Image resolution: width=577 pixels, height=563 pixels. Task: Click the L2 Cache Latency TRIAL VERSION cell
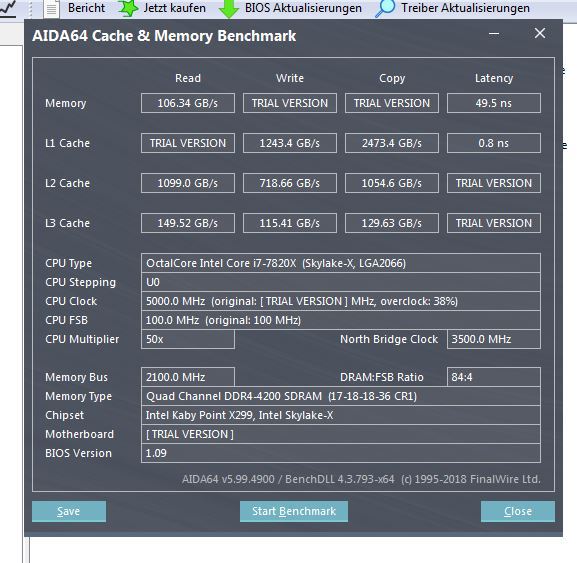[x=493, y=183]
